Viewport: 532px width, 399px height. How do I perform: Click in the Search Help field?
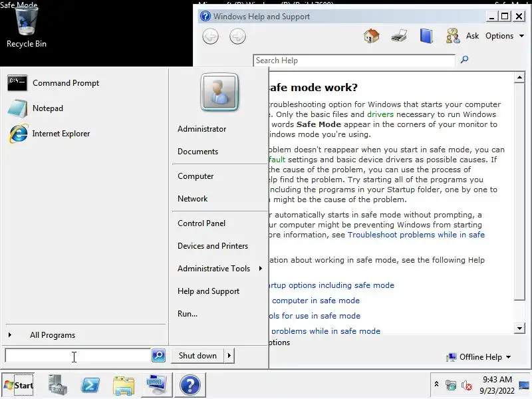click(354, 61)
